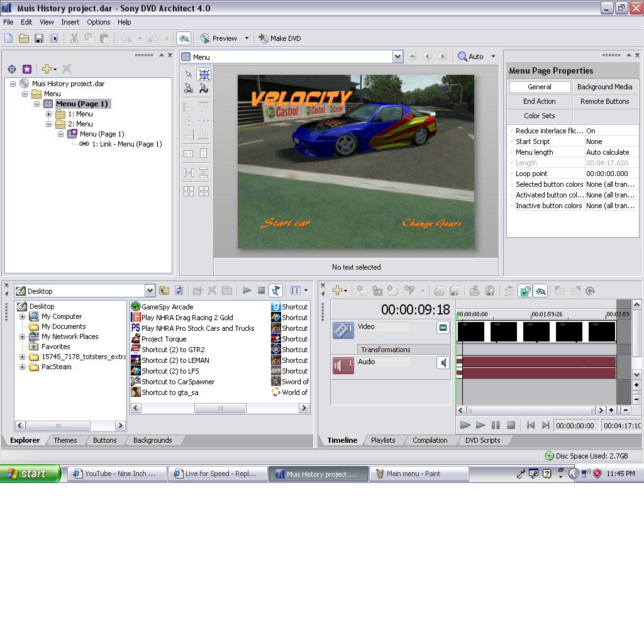Start burning with Make DVD
This screenshot has width=644, height=644.
coord(280,38)
